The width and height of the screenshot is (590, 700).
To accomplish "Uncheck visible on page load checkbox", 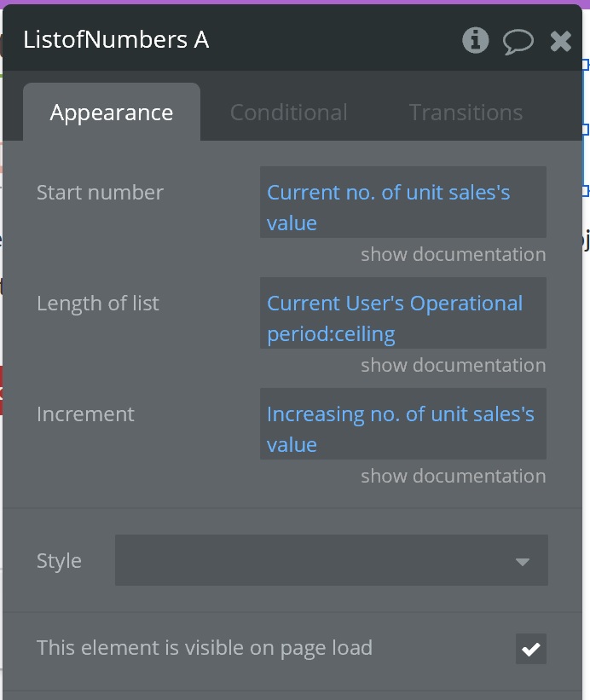I will pyautogui.click(x=530, y=649).
